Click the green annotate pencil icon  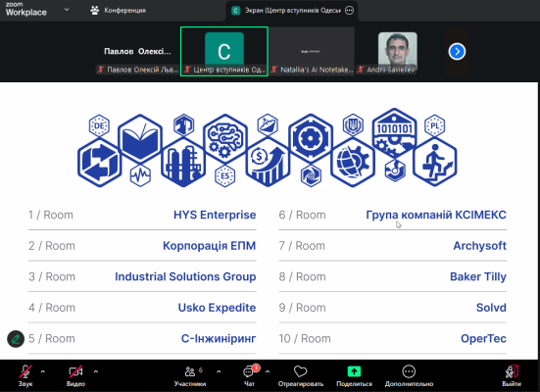click(x=16, y=339)
